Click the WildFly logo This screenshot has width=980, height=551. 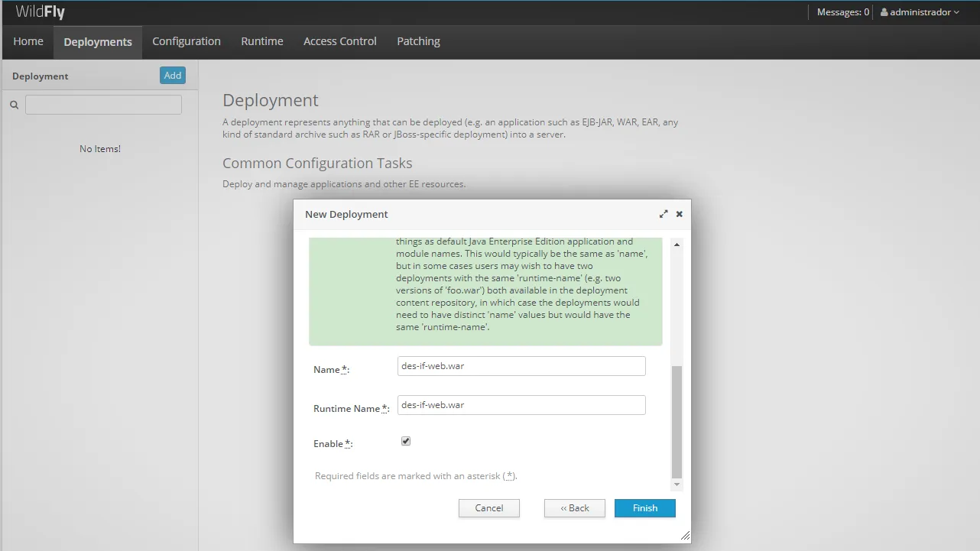click(40, 12)
